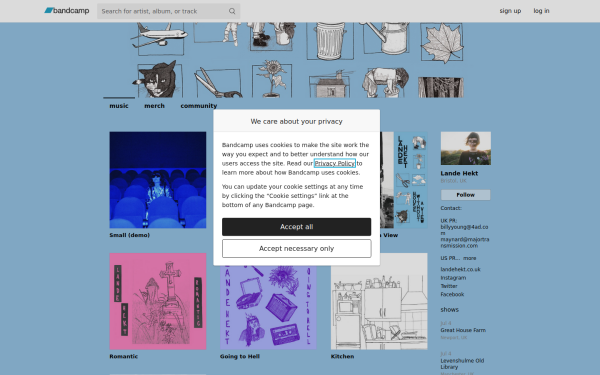Open the Romantic album cover
600x375 pixels.
tap(158, 301)
